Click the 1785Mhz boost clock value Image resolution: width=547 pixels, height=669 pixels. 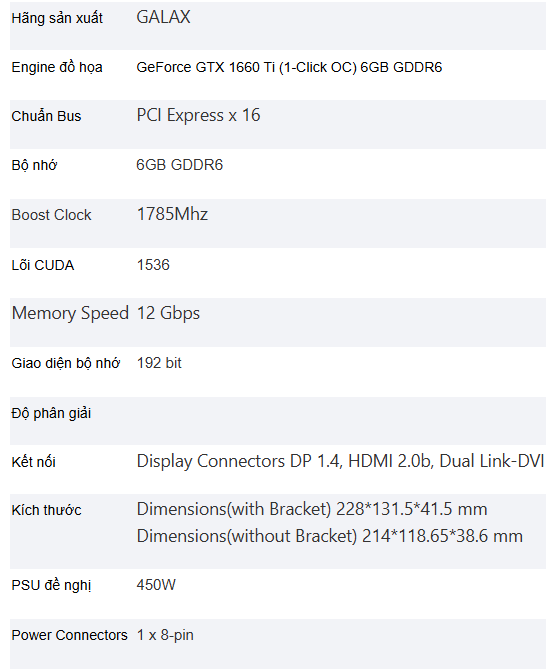tap(172, 214)
